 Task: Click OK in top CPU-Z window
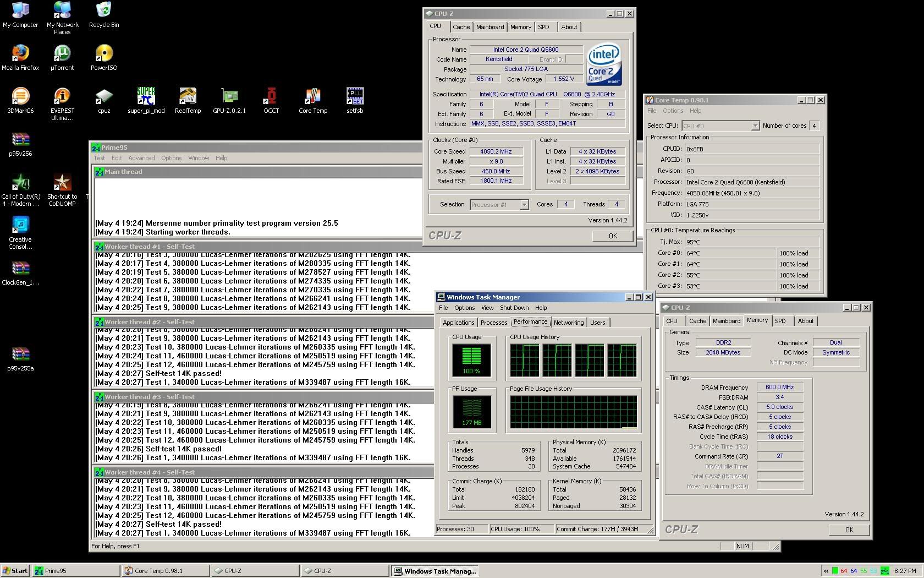pyautogui.click(x=613, y=236)
